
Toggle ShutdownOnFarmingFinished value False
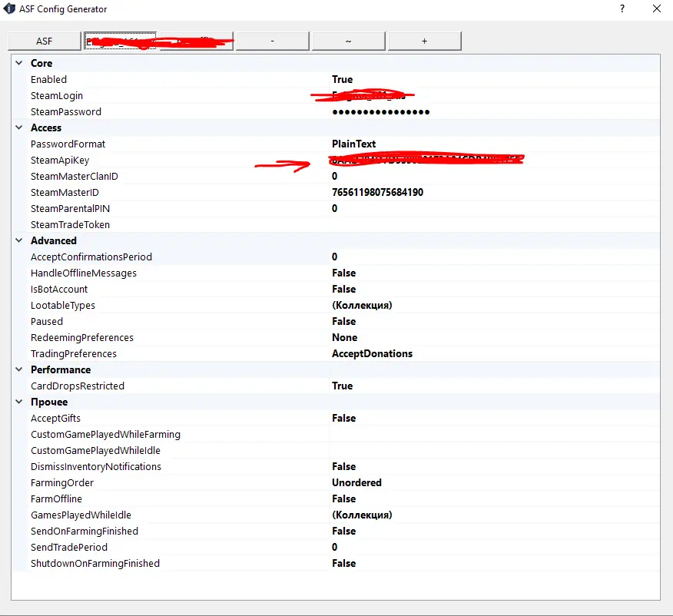click(343, 563)
